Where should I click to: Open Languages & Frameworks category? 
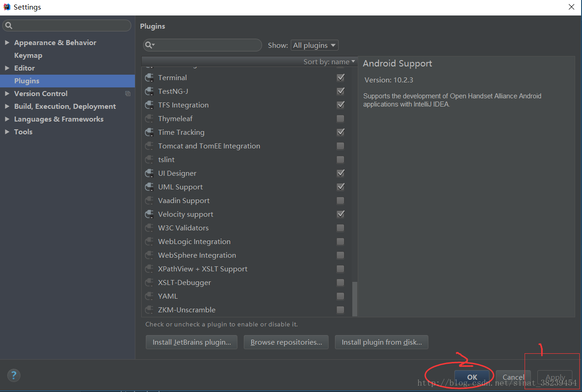pyautogui.click(x=59, y=119)
